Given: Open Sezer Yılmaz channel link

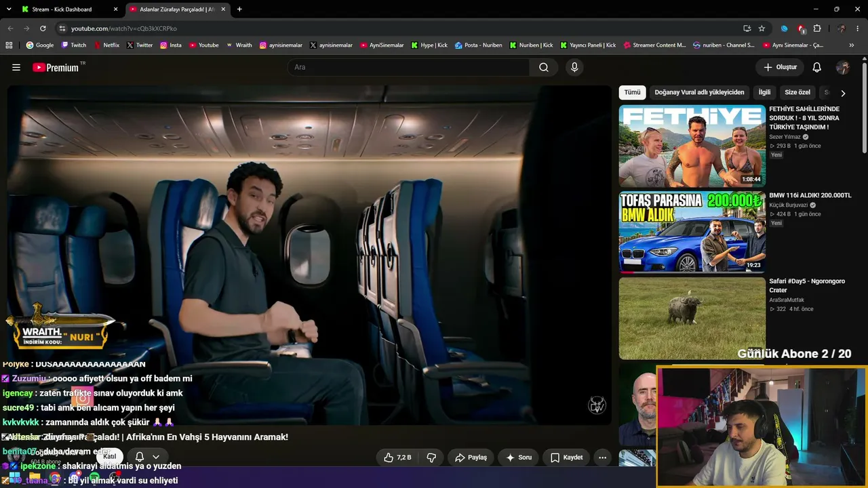Looking at the screenshot, I should pos(785,137).
